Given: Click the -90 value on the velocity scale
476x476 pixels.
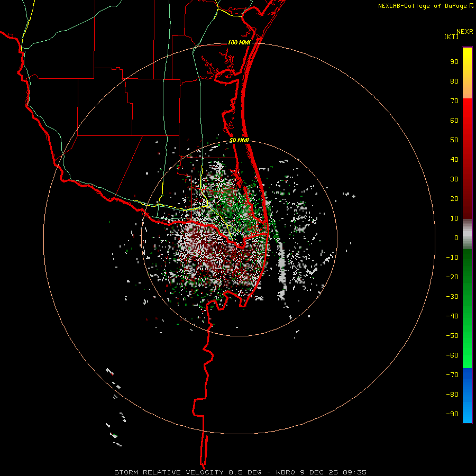Looking at the screenshot, I should click(x=452, y=414).
